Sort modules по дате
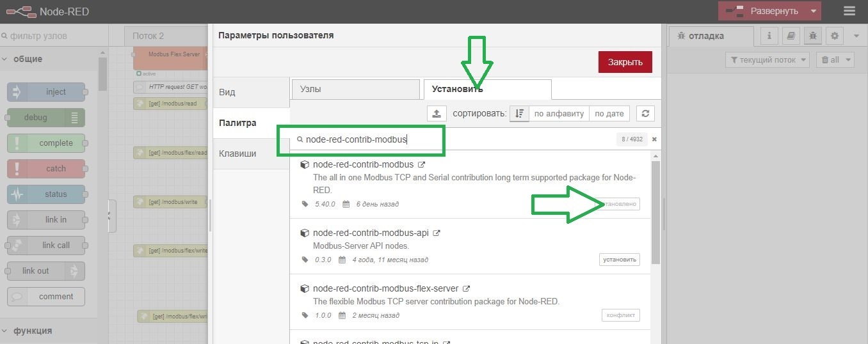 tap(609, 113)
